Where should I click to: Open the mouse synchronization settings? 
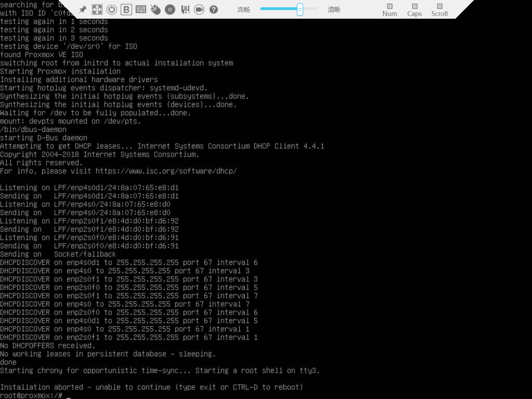(155, 9)
